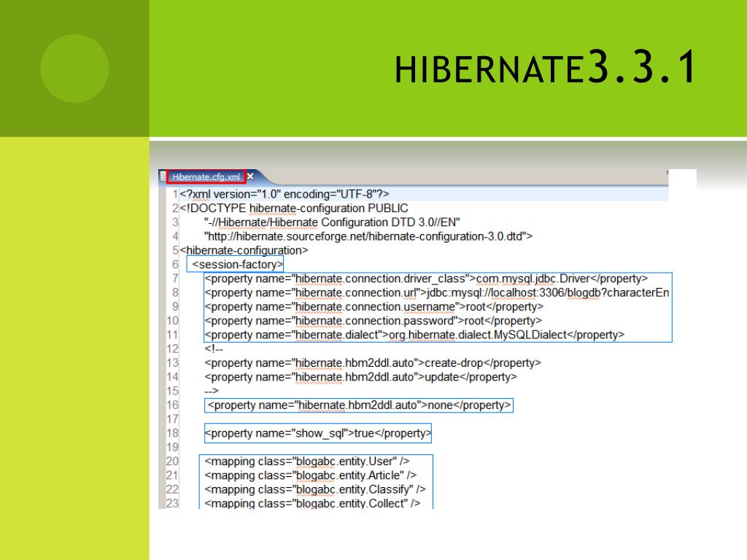Click line number 17 in the gutter
747x560 pixels.
(x=172, y=419)
